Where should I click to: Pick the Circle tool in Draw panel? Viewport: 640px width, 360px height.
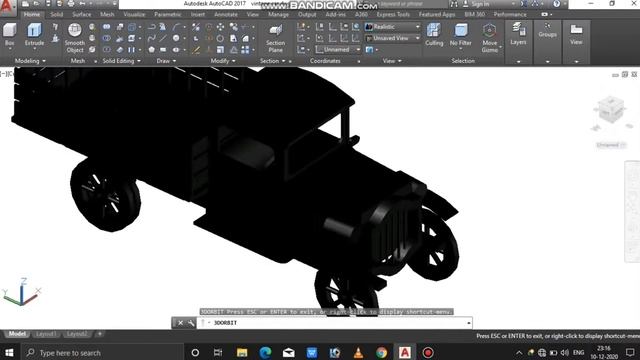(x=176, y=38)
